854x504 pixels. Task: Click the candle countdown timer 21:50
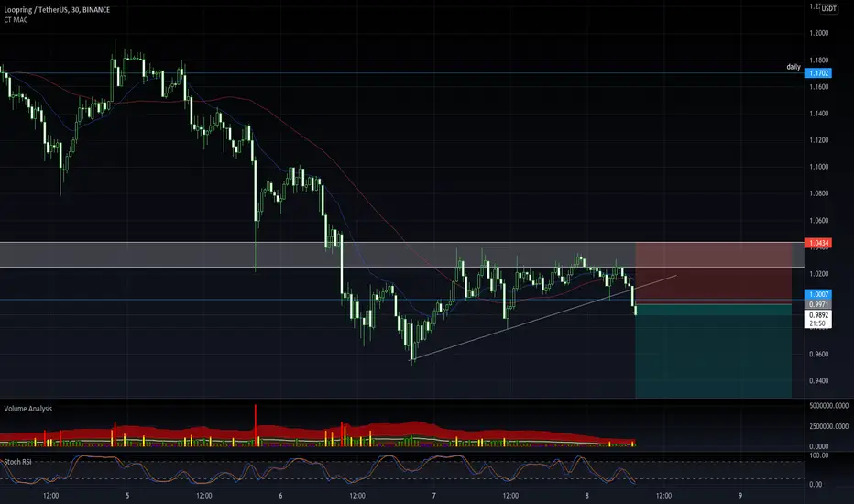coord(818,323)
